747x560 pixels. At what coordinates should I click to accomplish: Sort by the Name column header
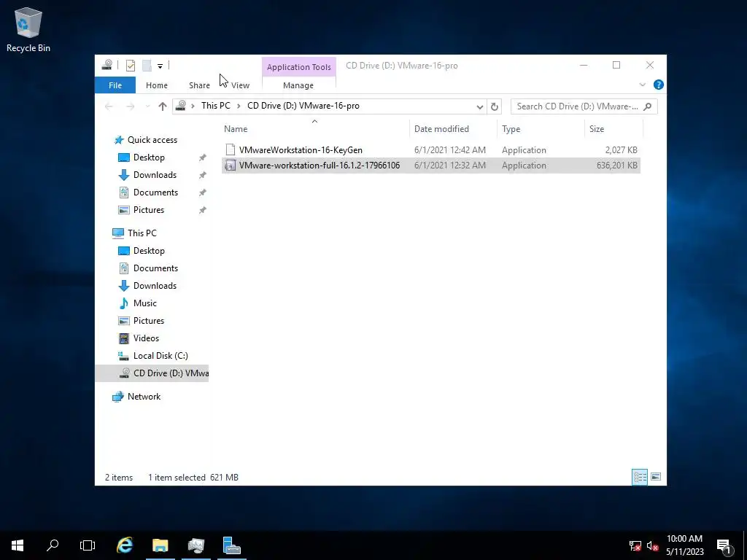236,129
